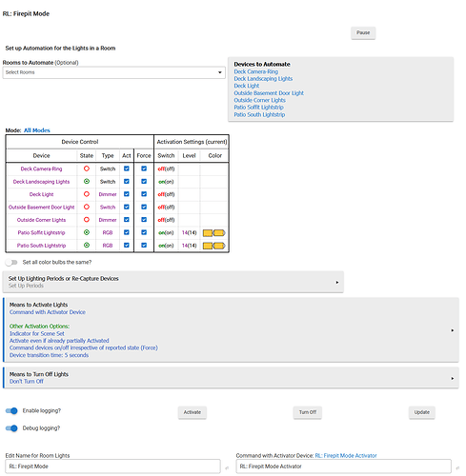Toggle Set all color bulbs the same
Screen dimensions: 466x476
pyautogui.click(x=11, y=263)
